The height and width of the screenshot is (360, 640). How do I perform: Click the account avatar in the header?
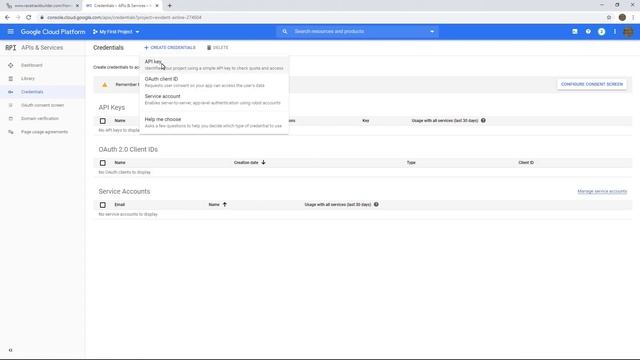pos(629,31)
